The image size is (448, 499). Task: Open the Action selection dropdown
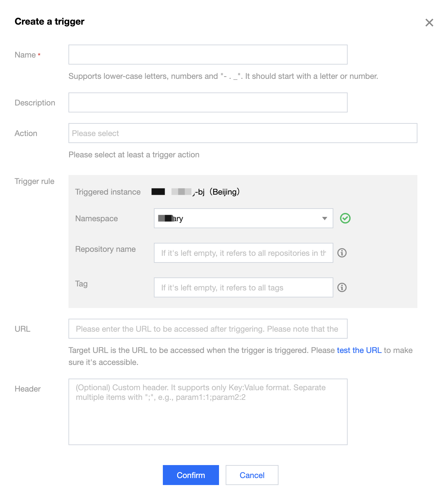pyautogui.click(x=243, y=133)
